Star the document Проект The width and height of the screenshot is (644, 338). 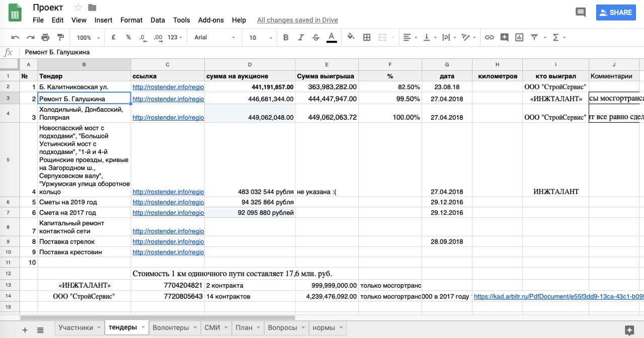[78, 8]
